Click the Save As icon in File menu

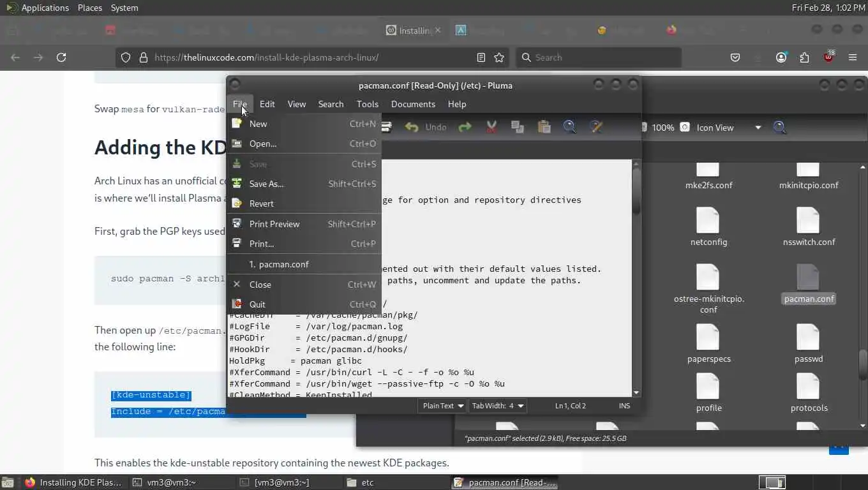pyautogui.click(x=237, y=184)
